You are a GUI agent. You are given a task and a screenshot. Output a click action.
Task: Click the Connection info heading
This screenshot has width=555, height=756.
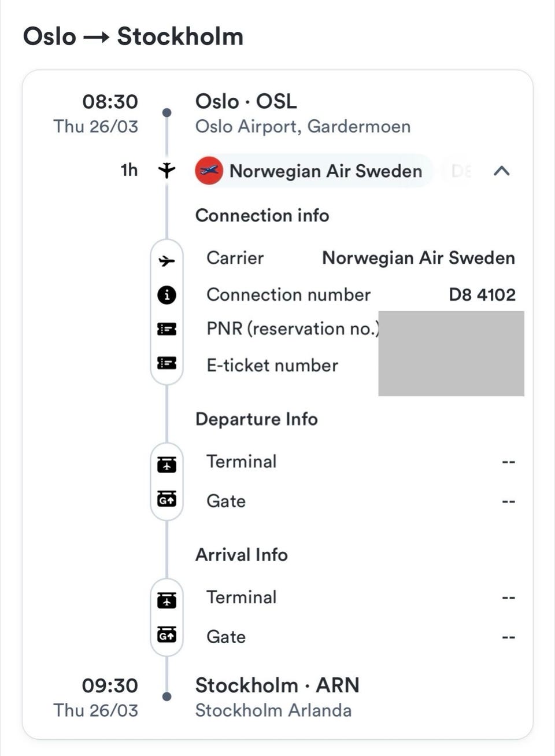coord(262,216)
